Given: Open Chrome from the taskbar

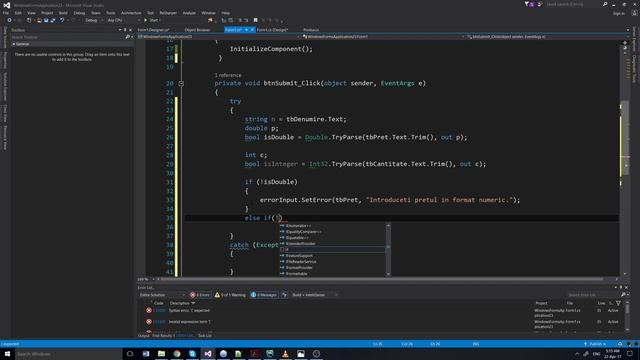Looking at the screenshot, I should [x=177, y=354].
